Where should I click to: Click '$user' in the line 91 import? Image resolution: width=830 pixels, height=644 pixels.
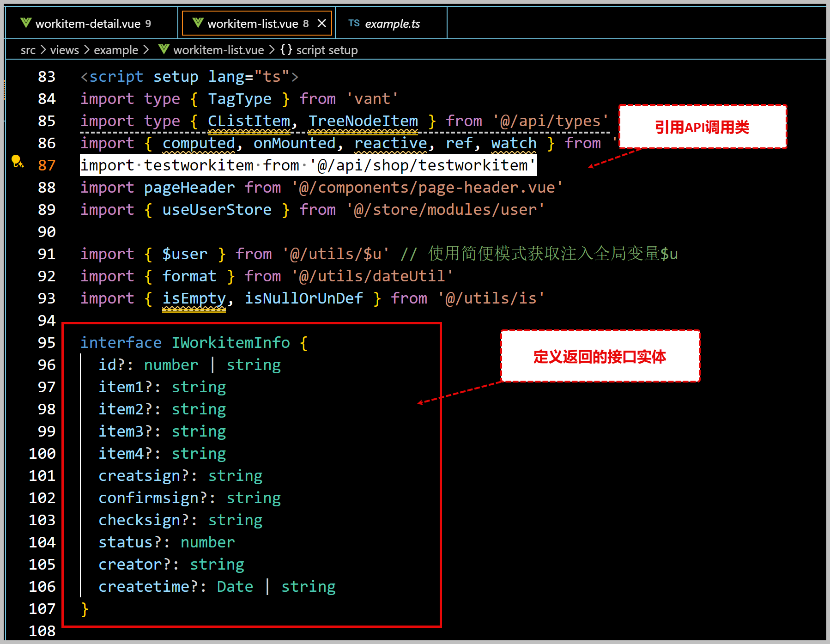(x=185, y=254)
